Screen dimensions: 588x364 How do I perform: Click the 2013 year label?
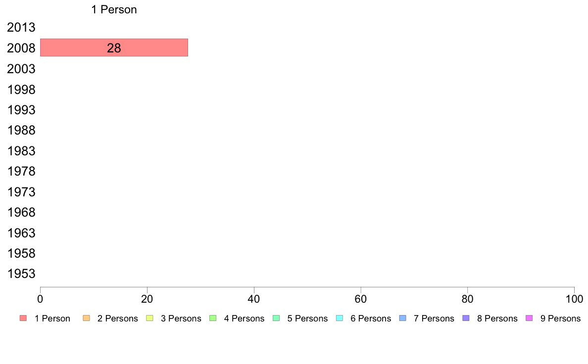point(21,27)
